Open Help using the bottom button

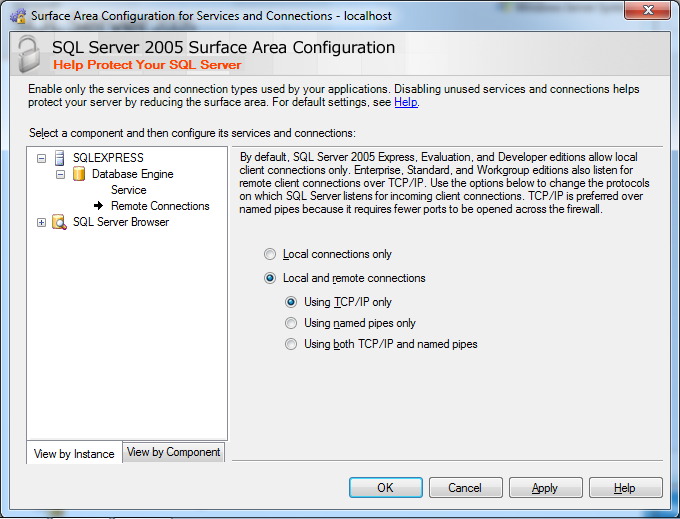625,488
